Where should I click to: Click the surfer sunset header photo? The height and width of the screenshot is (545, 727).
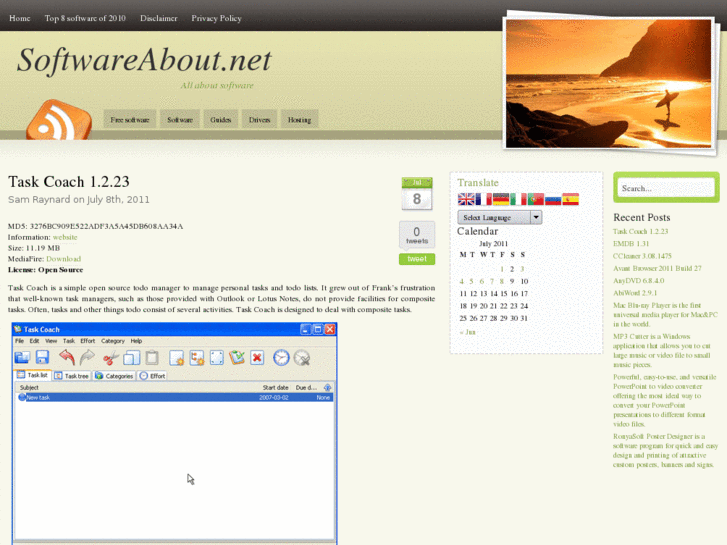point(608,83)
